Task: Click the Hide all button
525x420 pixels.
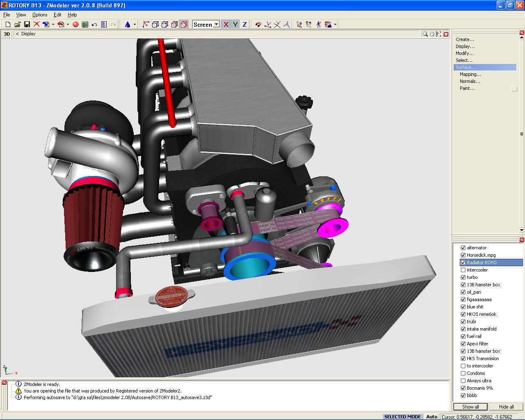Action: (x=506, y=407)
